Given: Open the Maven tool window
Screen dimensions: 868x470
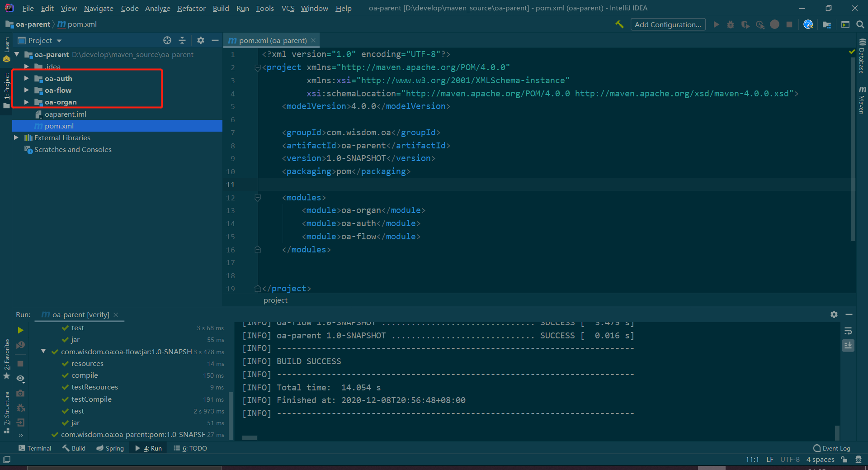Looking at the screenshot, I should 862,100.
